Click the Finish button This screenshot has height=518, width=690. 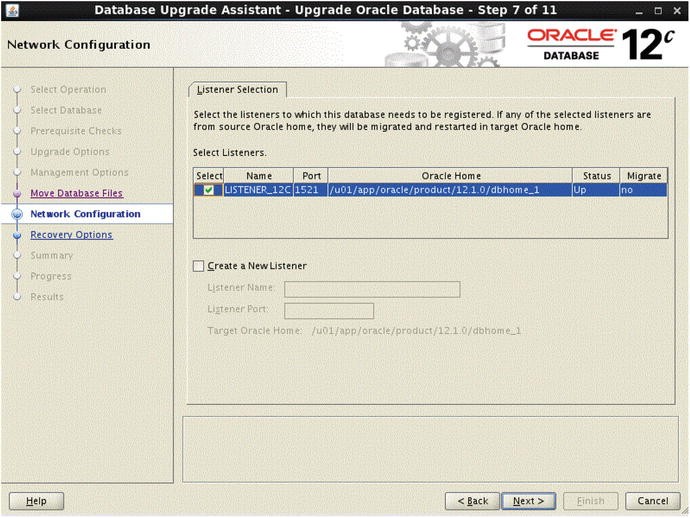pos(591,501)
